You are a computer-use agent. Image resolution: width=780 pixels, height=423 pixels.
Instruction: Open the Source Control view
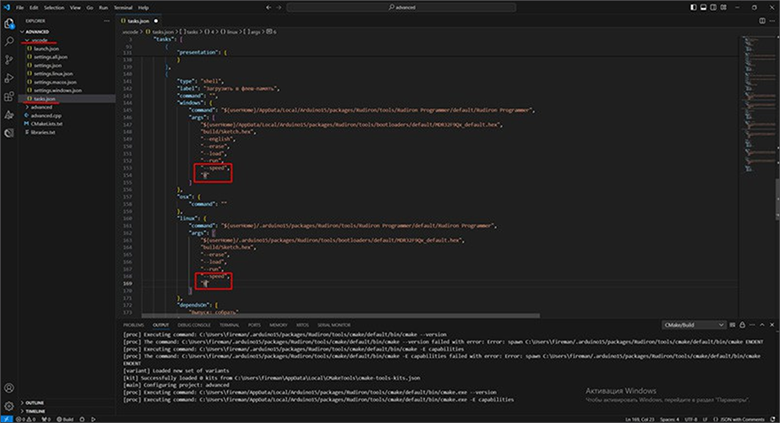9,60
